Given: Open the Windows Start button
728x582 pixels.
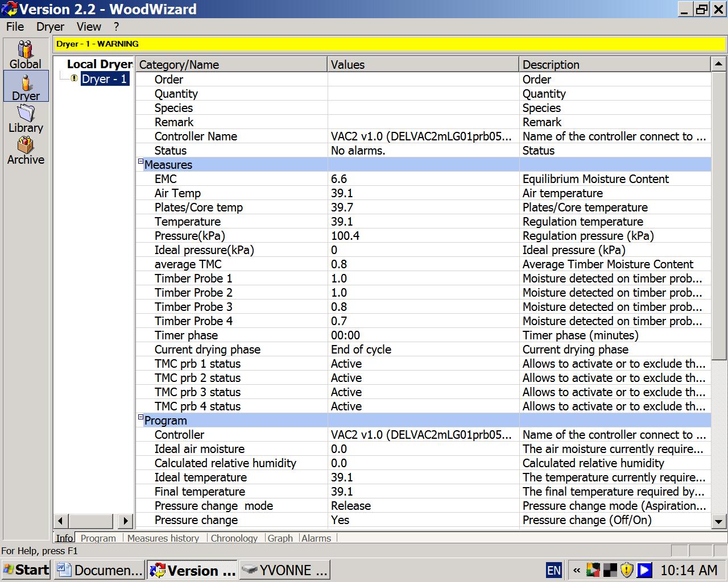Looking at the screenshot, I should click(26, 569).
